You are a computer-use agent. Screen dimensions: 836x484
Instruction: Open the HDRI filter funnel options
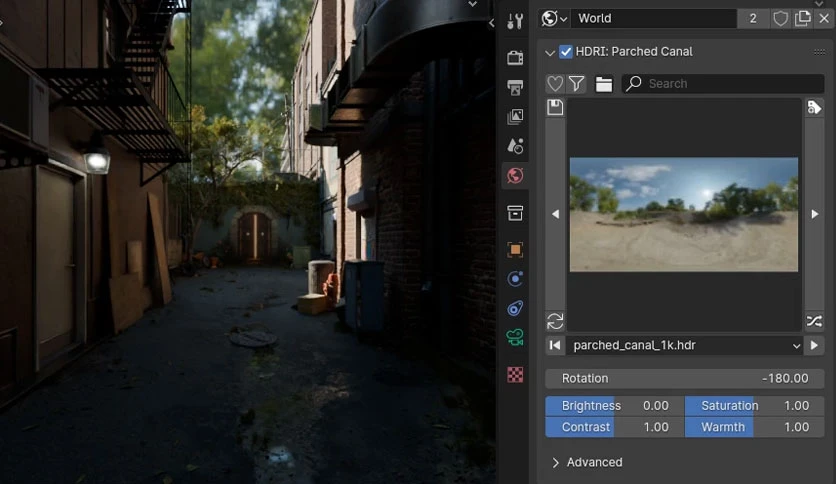click(576, 84)
